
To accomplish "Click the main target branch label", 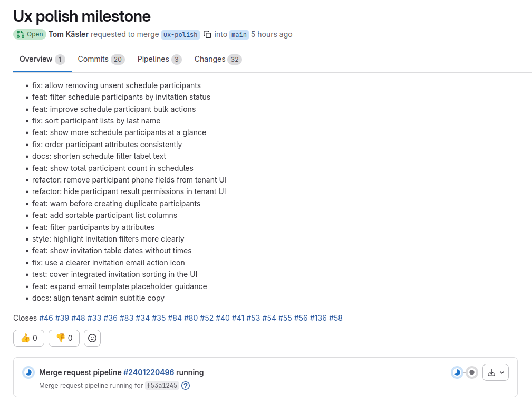I will coord(238,34).
